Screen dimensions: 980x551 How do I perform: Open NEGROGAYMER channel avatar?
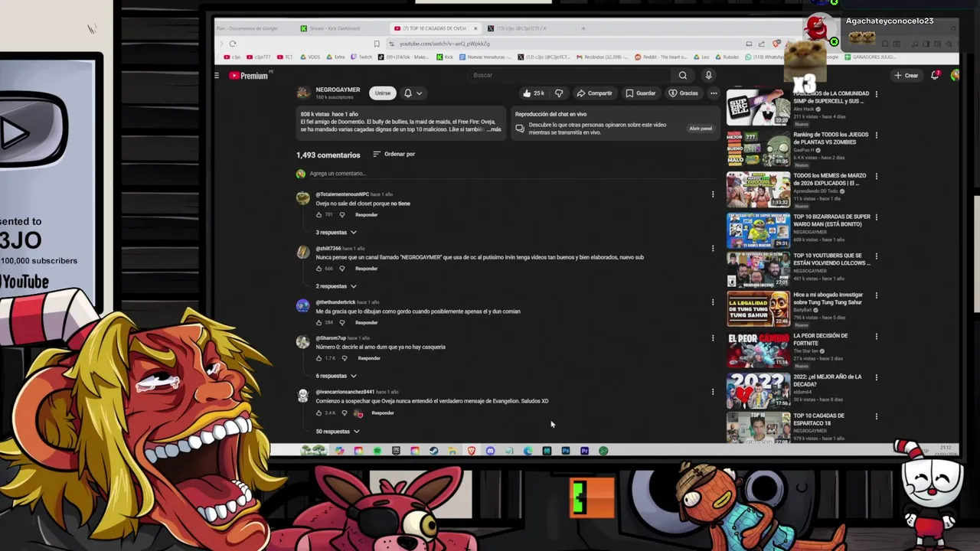(303, 93)
